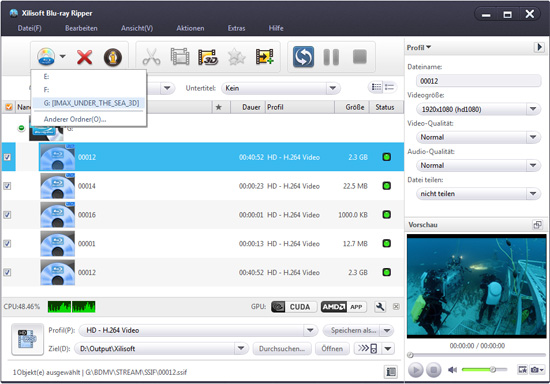Switch to thumbnail list view

point(376,87)
